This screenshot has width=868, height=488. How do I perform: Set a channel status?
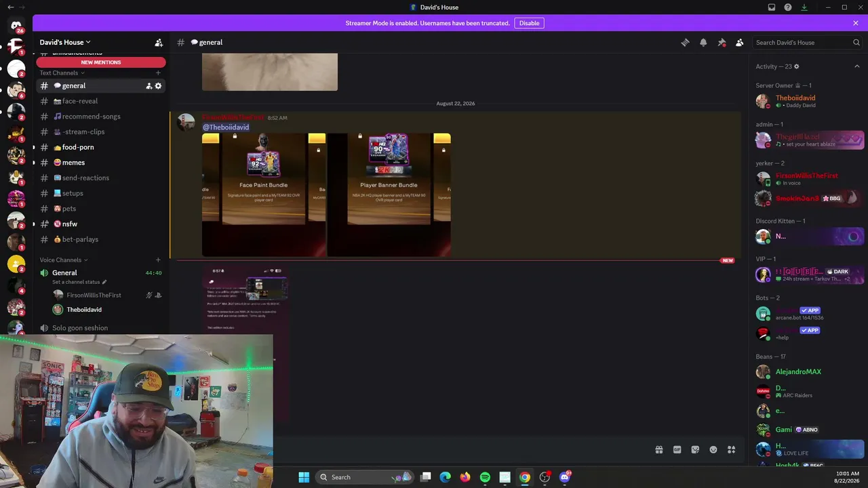79,282
